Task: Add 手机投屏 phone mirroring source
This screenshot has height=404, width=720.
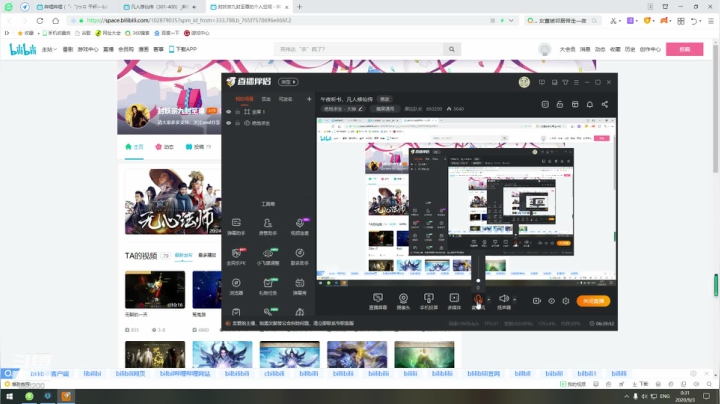Action: pos(428,301)
